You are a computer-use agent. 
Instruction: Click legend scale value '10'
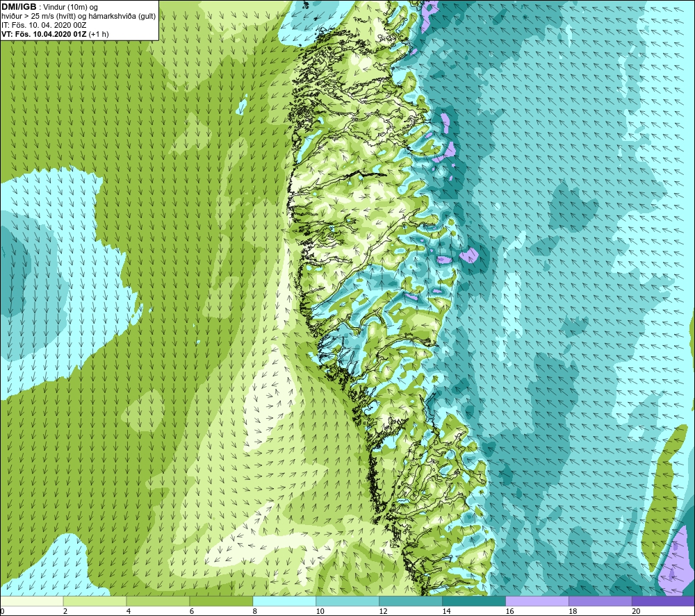pos(320,611)
